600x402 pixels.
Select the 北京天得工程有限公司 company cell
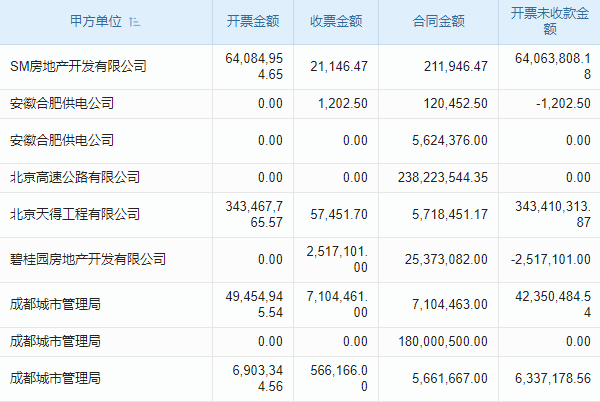(77, 213)
